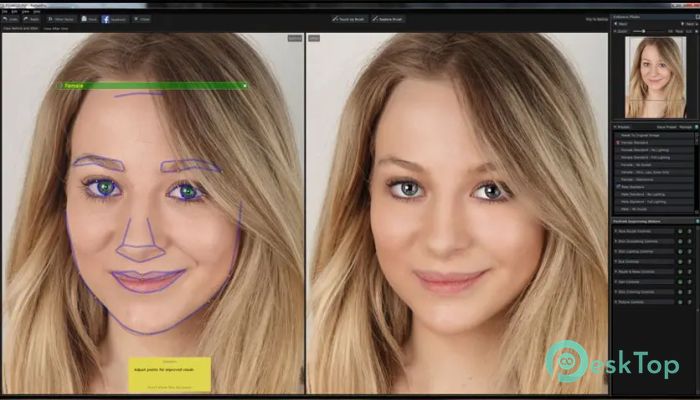
Task: Click the navigator portrait thumbnail
Action: click(x=655, y=77)
